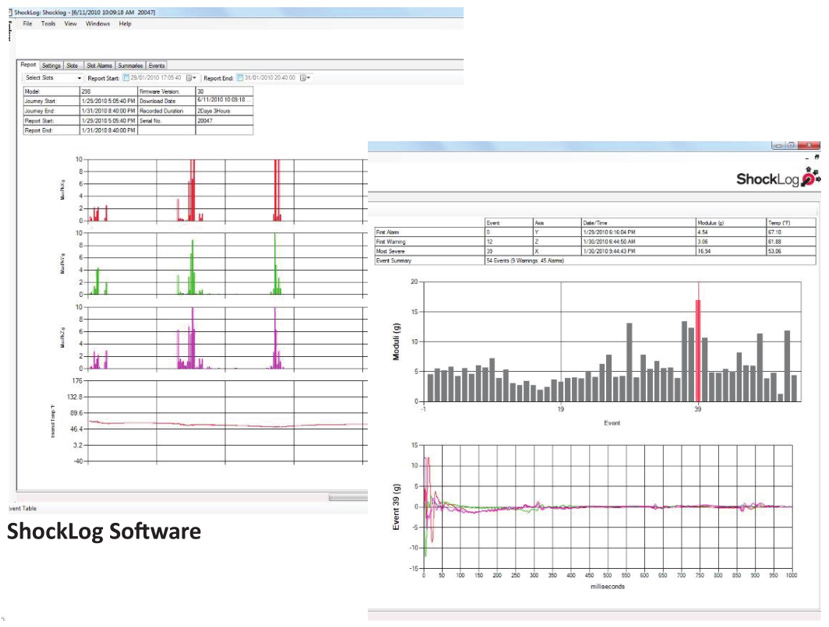Select the red highlighted event 39 bar
The width and height of the screenshot is (829, 627).
click(698, 350)
